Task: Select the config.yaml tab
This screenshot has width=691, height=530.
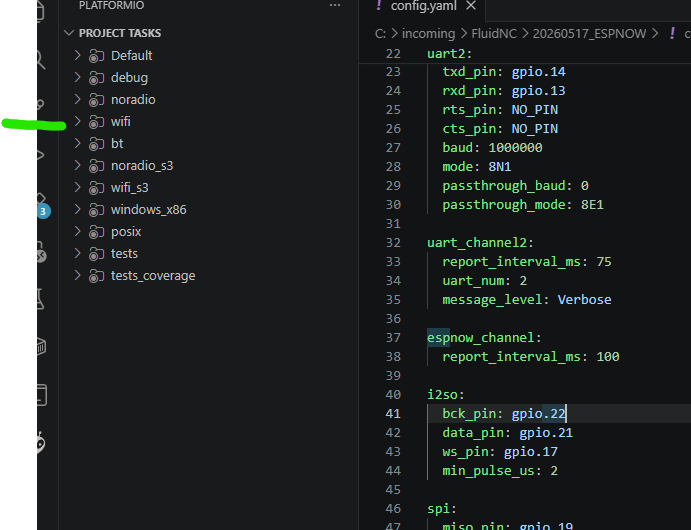Action: [423, 6]
